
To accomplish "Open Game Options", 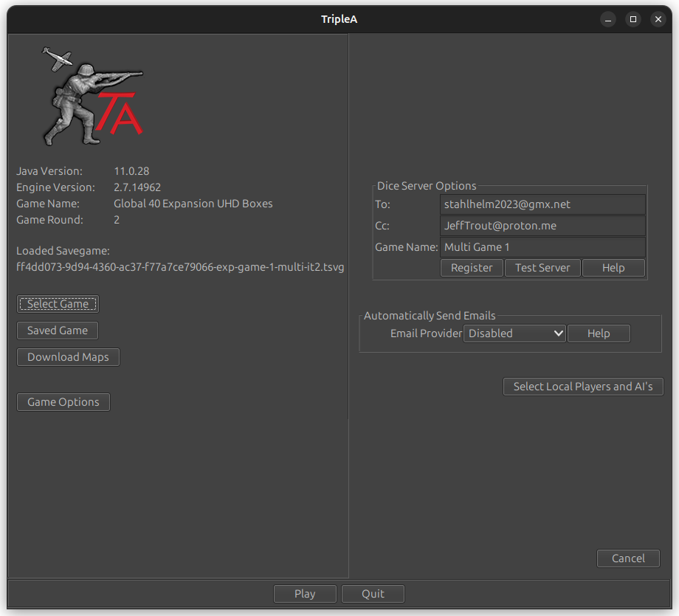I will (x=63, y=401).
